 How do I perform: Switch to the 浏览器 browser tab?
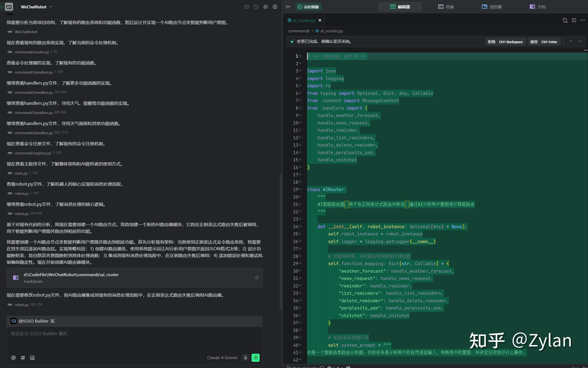[491, 7]
